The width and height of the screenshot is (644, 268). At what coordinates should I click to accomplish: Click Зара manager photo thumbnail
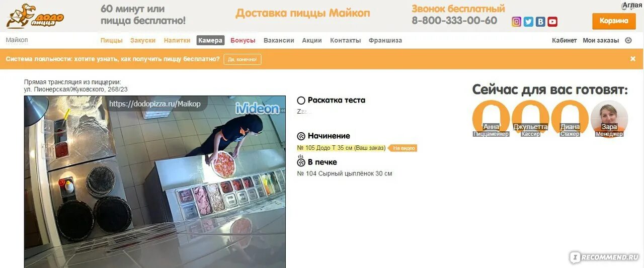click(609, 119)
